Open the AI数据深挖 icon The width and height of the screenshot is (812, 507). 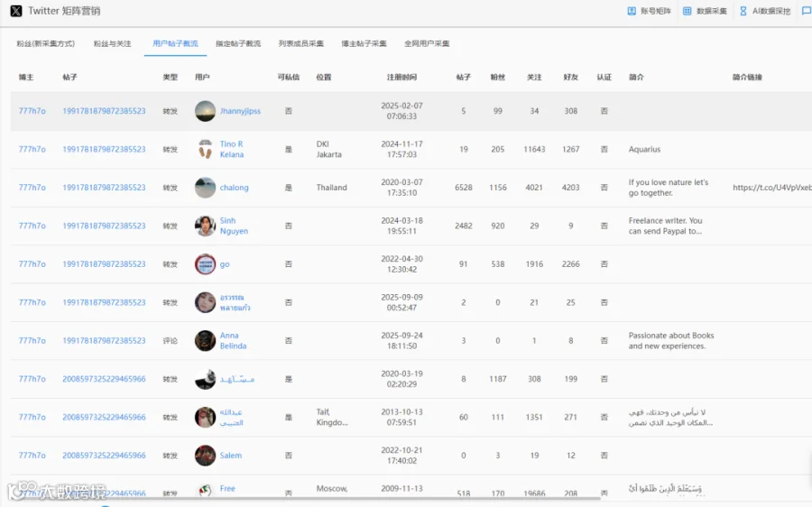[x=743, y=11]
